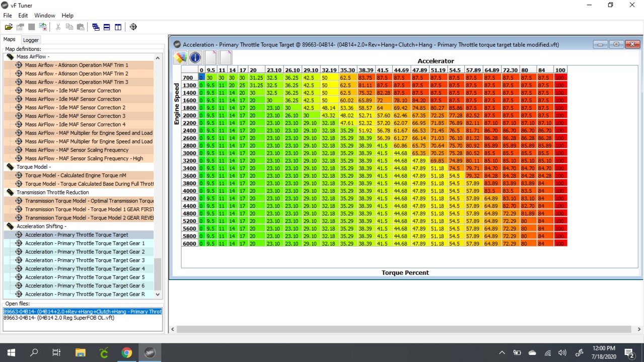
Task: Open Task View on the taskbar
Action: pyautogui.click(x=57, y=352)
